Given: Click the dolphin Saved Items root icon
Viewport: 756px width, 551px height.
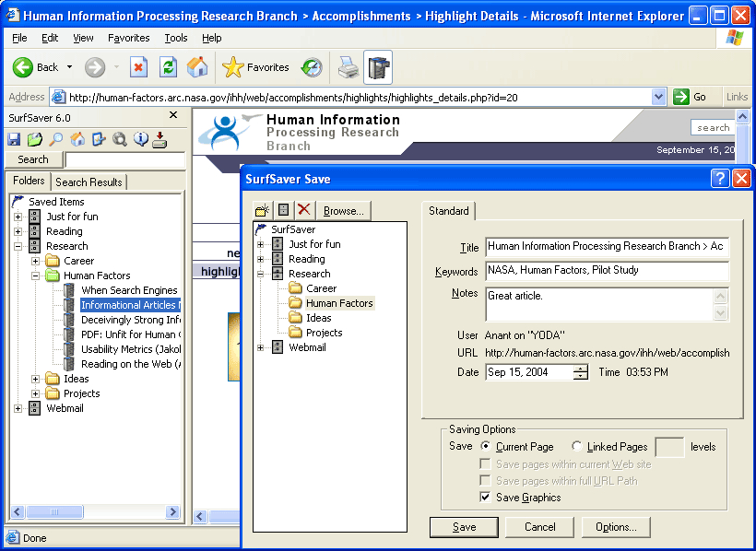Looking at the screenshot, I should tap(18, 201).
